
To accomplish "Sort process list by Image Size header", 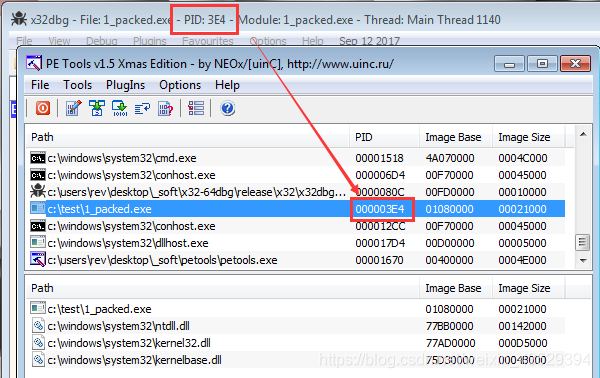I will (x=528, y=137).
